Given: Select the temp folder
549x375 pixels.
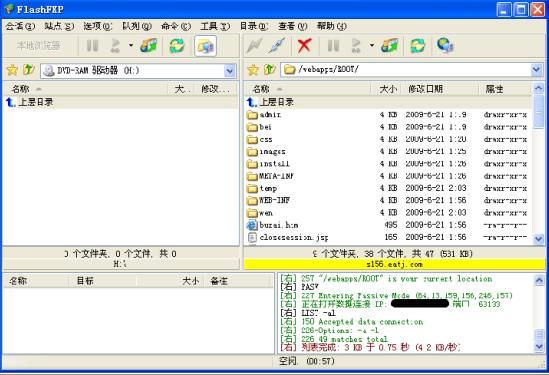Looking at the screenshot, I should (x=388, y=188).
